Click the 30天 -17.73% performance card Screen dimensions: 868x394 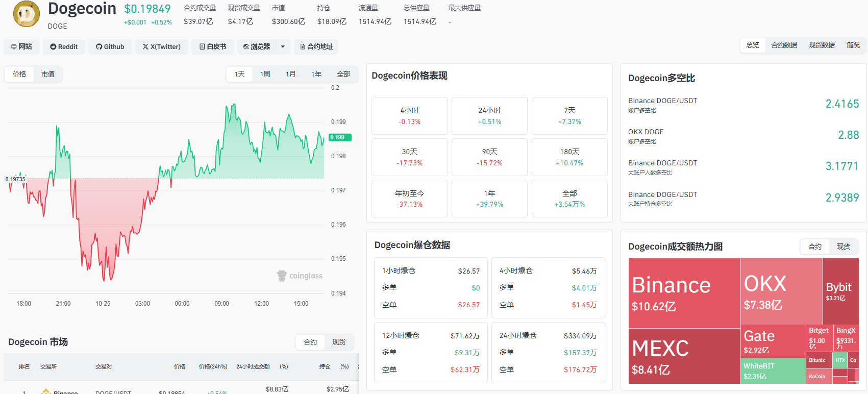tap(410, 157)
